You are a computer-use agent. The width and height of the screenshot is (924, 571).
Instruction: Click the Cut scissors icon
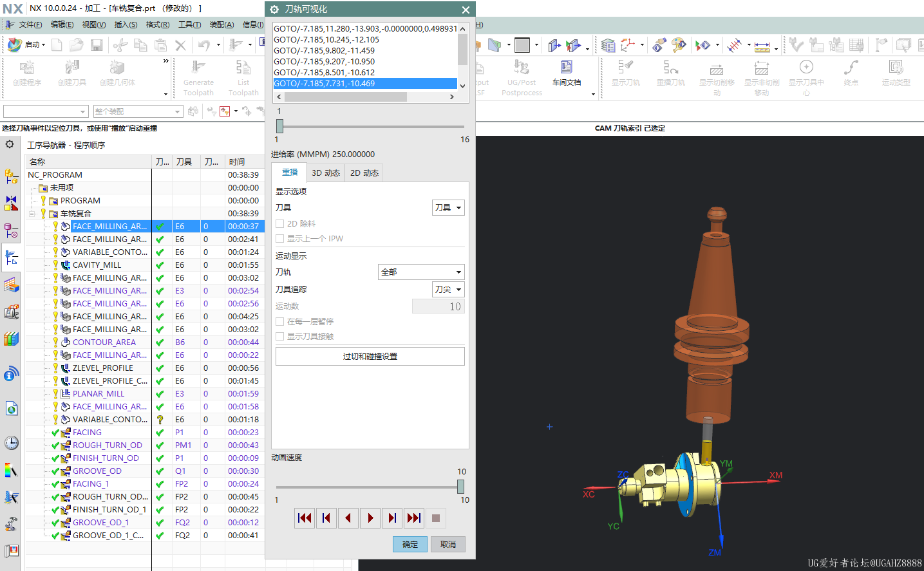120,44
